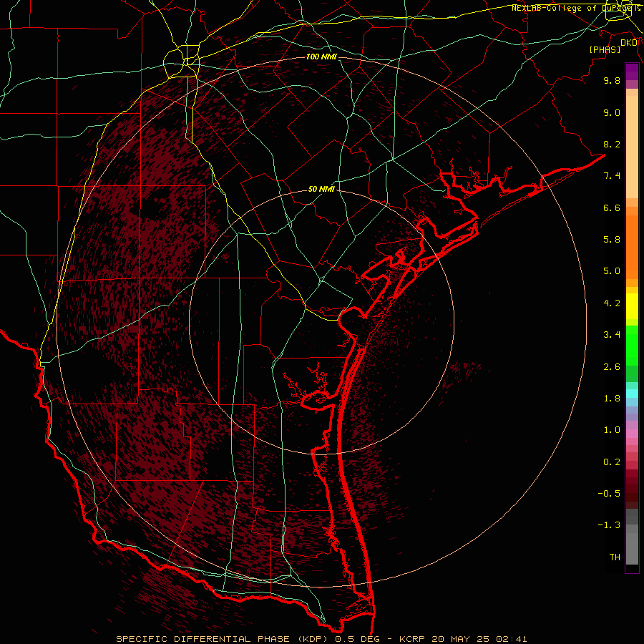Click the -1.3 scale label
The height and width of the screenshot is (644, 644).
pyautogui.click(x=609, y=526)
